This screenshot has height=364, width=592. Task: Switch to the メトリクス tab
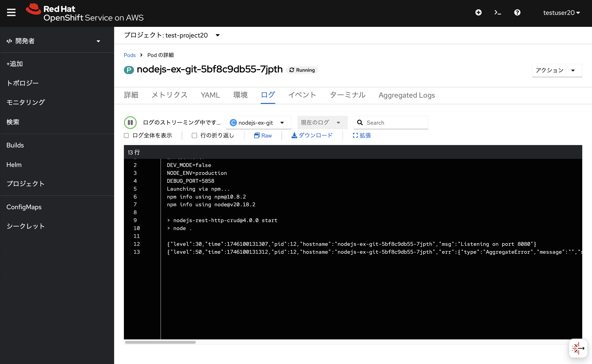click(x=170, y=95)
